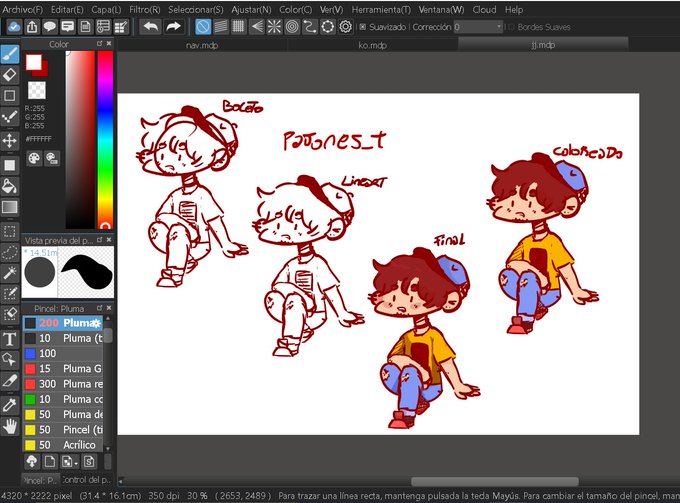Select the Shape brush tool

[x=10, y=95]
